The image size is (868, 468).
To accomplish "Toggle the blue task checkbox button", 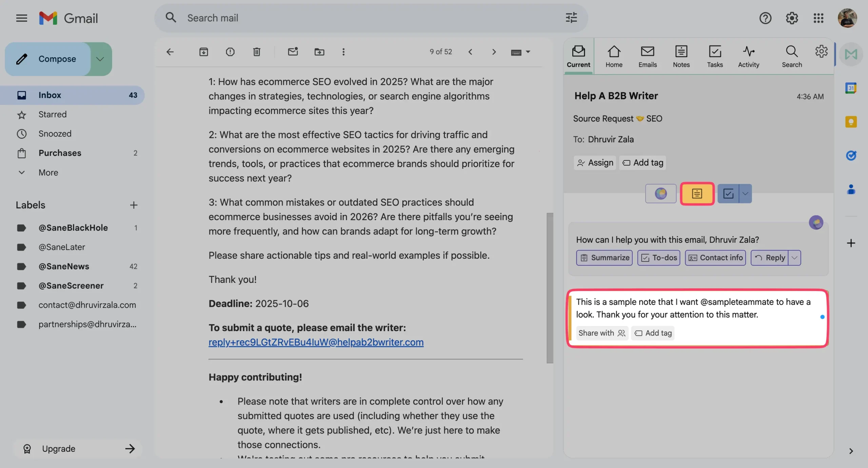I will 728,194.
